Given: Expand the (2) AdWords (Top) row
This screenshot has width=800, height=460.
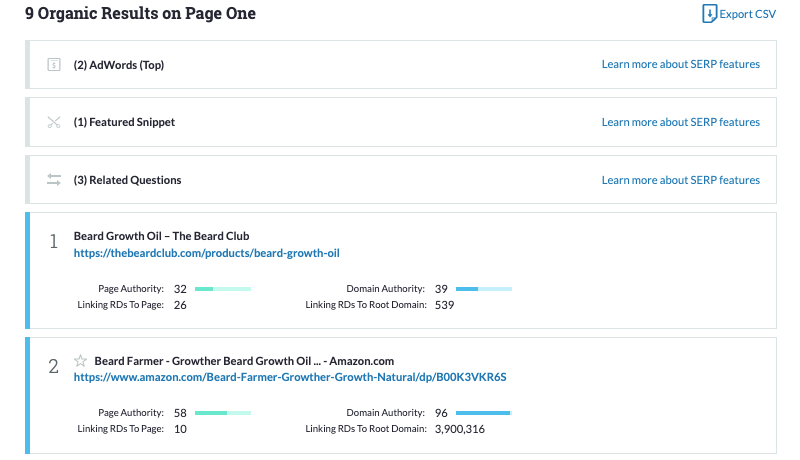Looking at the screenshot, I should [x=119, y=65].
